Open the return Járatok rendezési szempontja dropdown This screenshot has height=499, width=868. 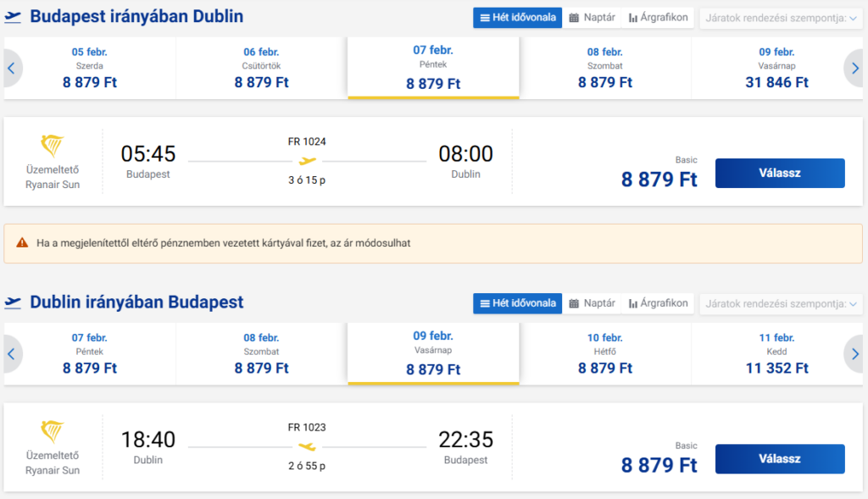click(780, 303)
